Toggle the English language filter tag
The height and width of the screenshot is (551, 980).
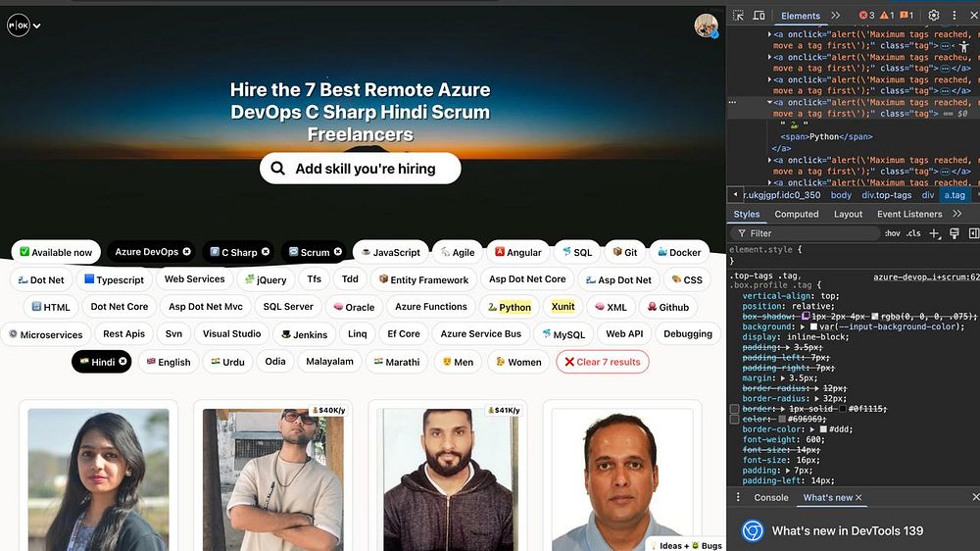[x=169, y=362]
